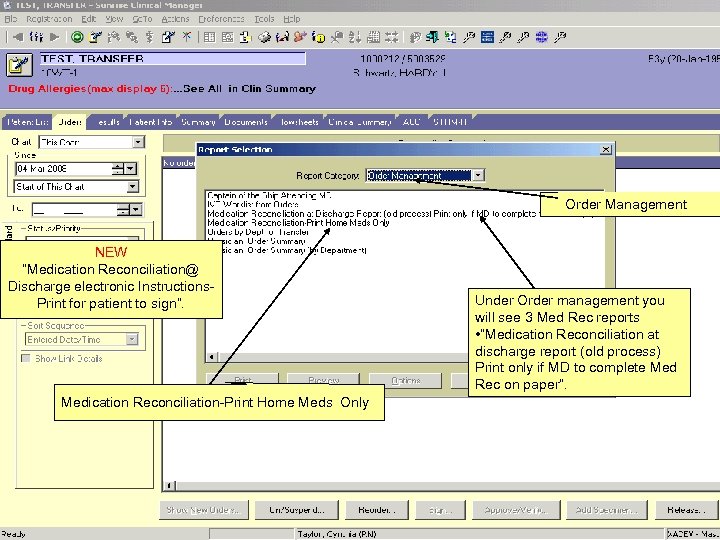This screenshot has height=540, width=720.
Task: Click the orders pane horizontal scrollbar left arrow
Action: (169, 485)
